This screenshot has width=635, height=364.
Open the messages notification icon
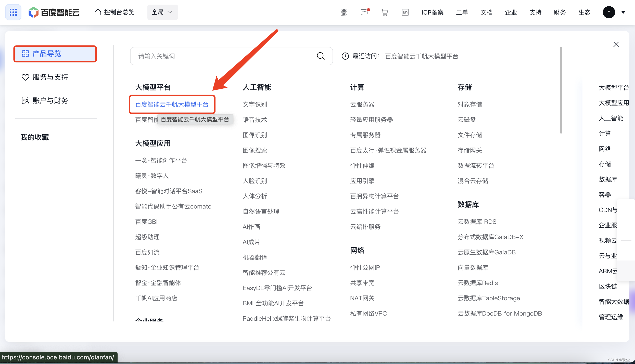click(364, 12)
